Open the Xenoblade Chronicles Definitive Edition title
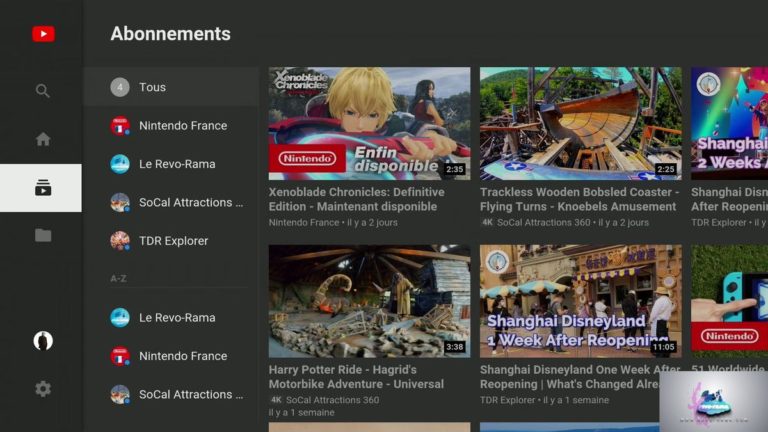This screenshot has width=768, height=432. click(356, 199)
